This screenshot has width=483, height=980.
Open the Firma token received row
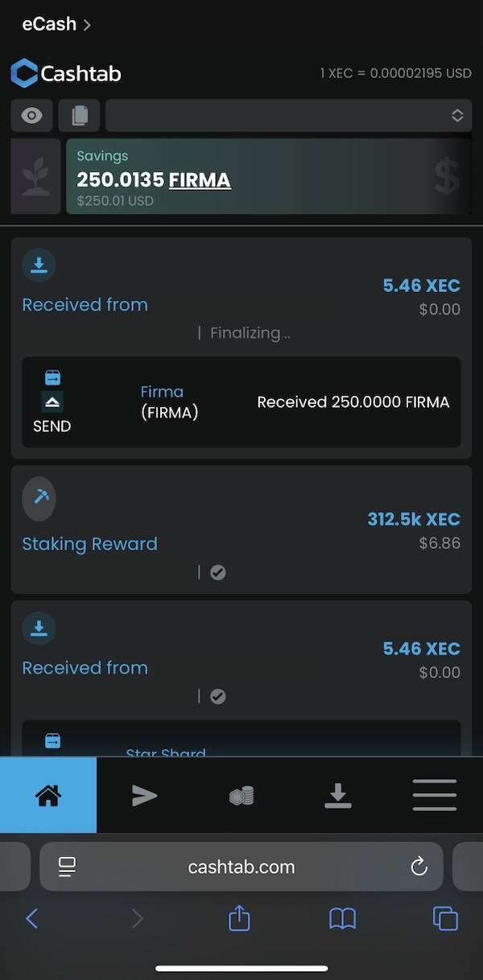coord(242,402)
